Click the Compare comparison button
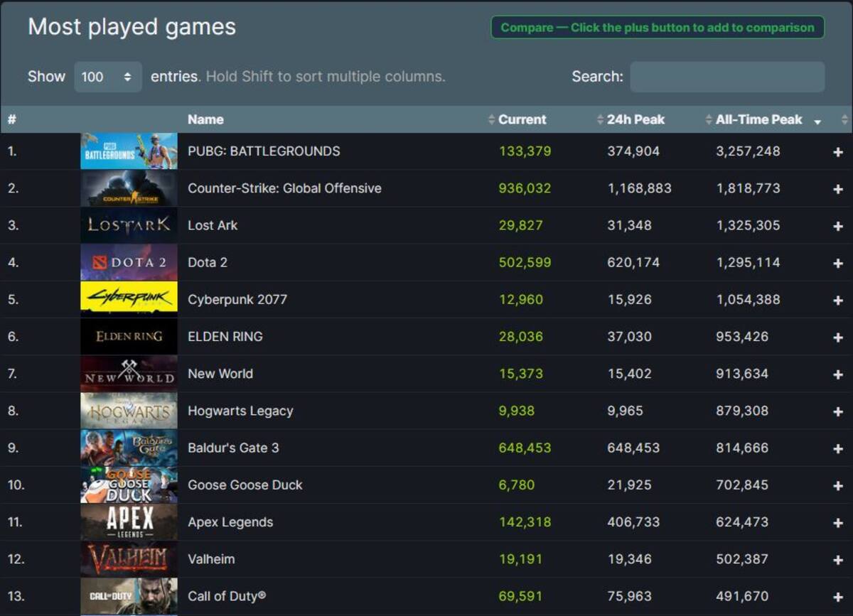This screenshot has width=853, height=616. click(658, 28)
